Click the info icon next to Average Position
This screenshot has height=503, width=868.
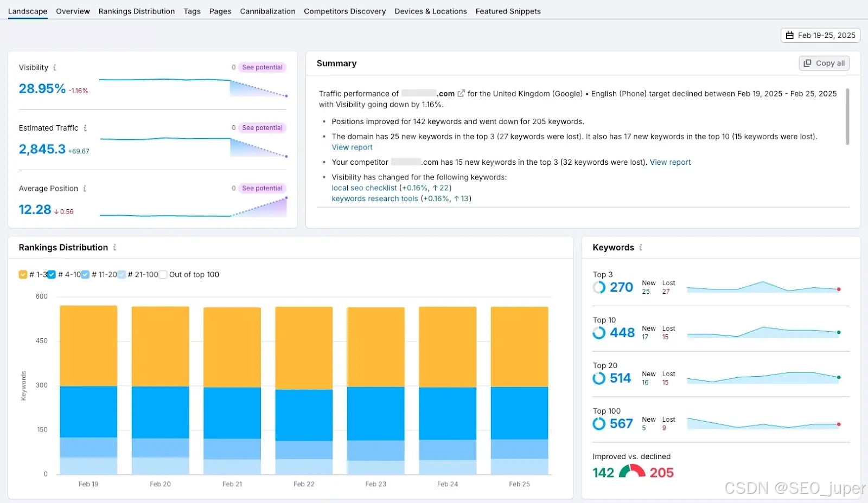coord(84,189)
